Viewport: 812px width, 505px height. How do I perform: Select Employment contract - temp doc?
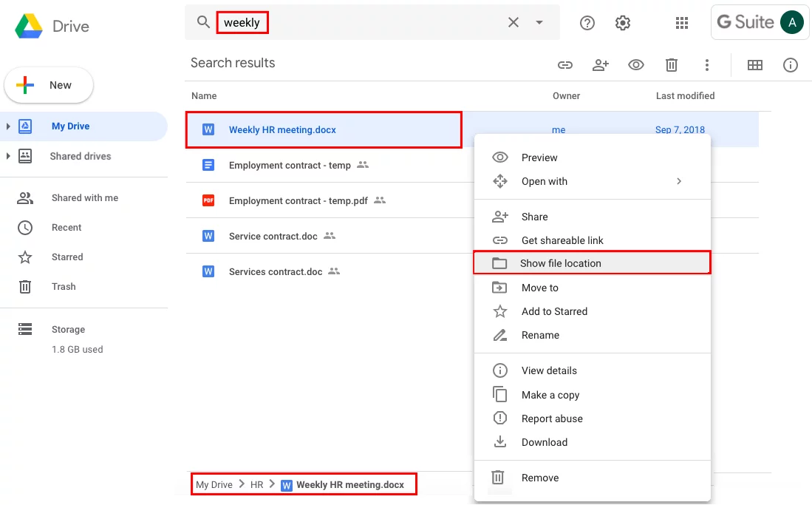290,165
